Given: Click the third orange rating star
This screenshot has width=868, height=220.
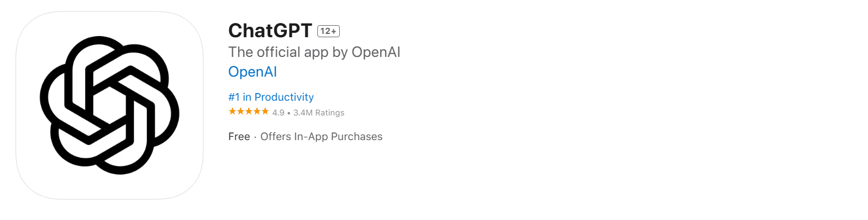Looking at the screenshot, I should [x=249, y=112].
